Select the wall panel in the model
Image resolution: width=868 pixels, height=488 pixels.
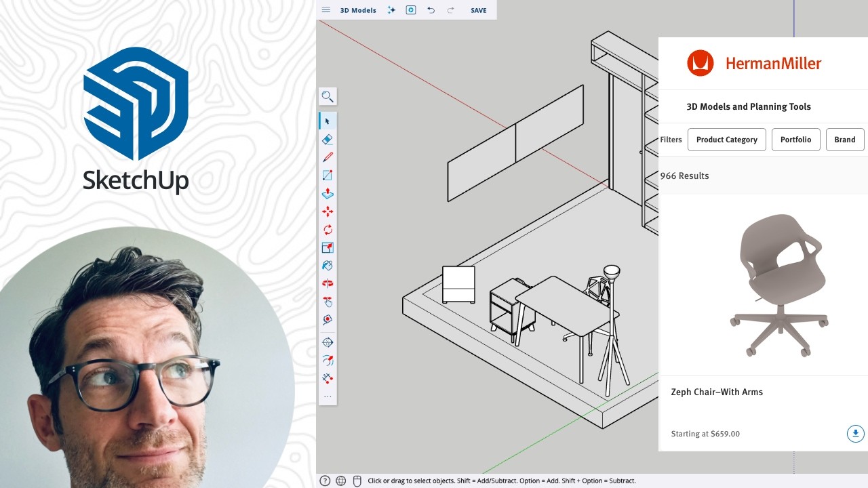tap(515, 142)
